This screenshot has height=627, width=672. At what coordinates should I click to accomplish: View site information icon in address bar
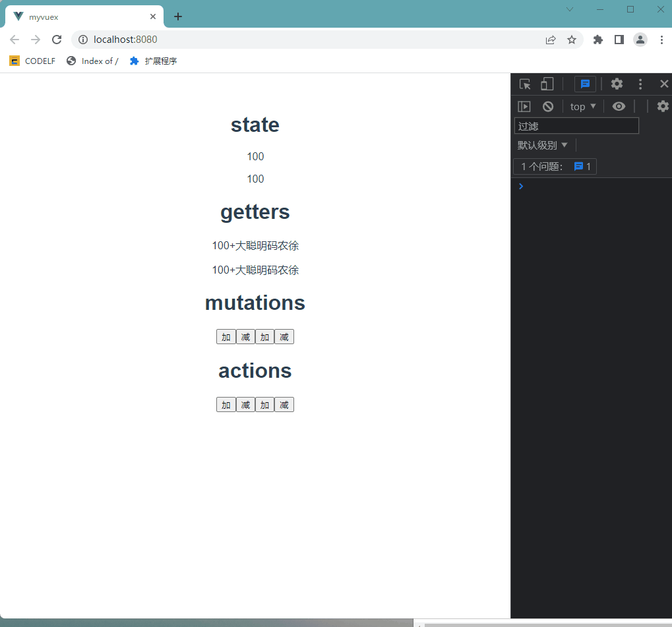pos(83,40)
